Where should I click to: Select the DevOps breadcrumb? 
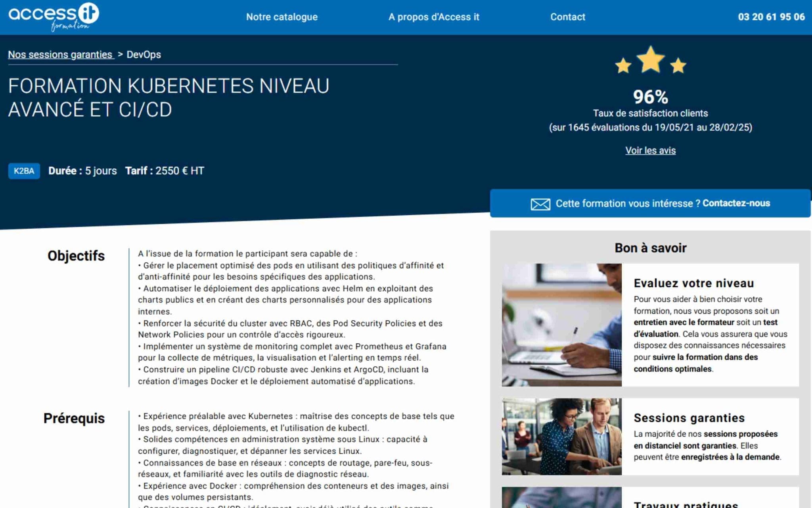pos(144,54)
